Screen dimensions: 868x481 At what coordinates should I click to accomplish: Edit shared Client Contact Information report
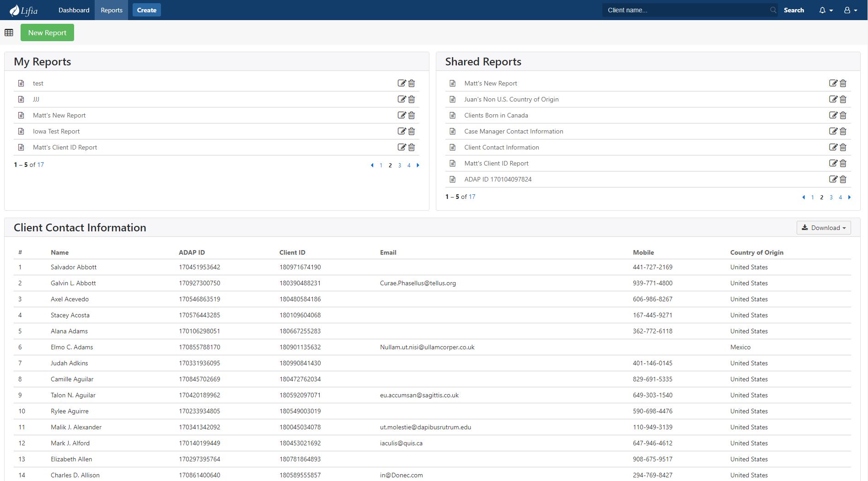point(833,147)
